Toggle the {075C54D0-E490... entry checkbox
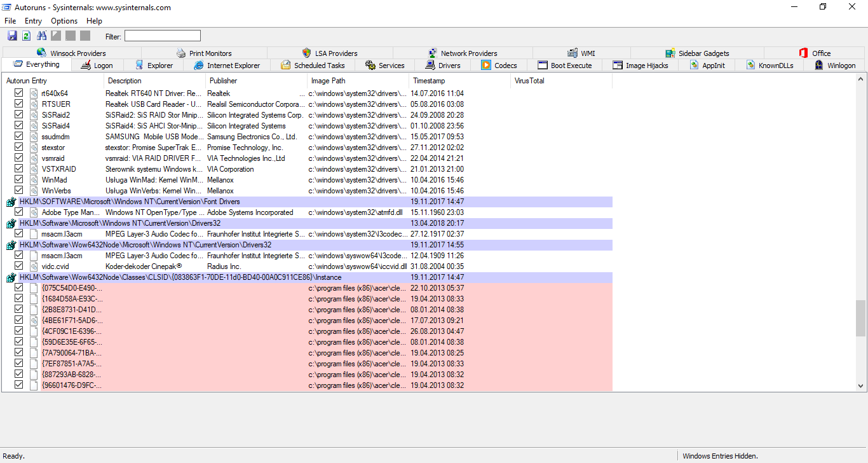 [18, 288]
